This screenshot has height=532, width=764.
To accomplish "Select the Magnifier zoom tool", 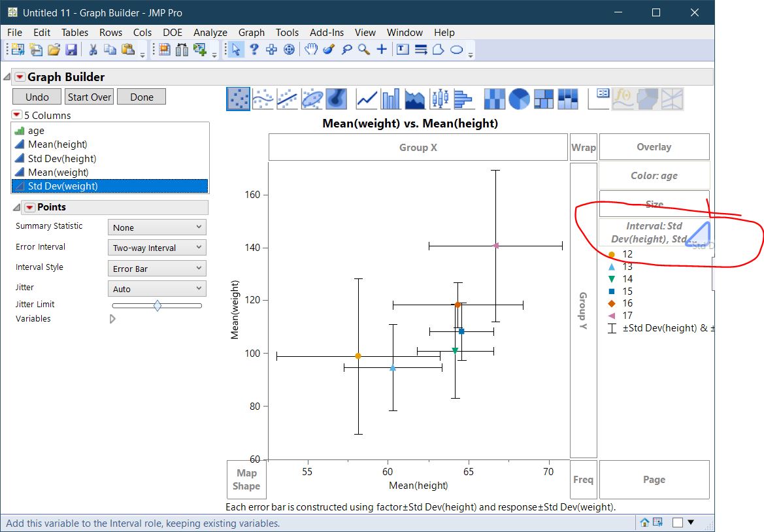I will 363,50.
